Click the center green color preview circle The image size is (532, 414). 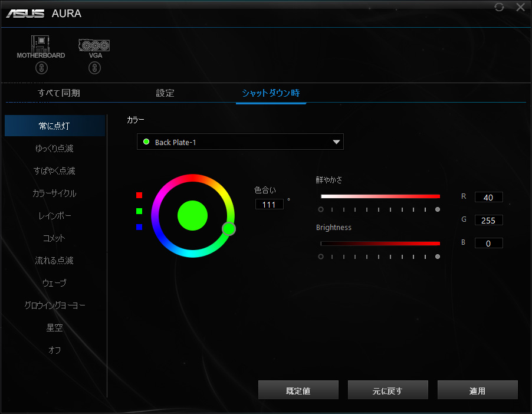tap(192, 215)
